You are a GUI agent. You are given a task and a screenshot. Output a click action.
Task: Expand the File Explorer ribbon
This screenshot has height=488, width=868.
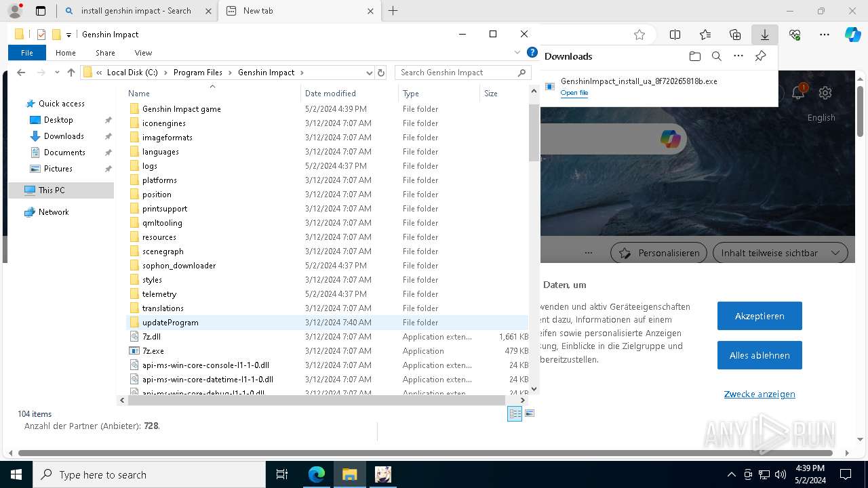click(x=518, y=53)
